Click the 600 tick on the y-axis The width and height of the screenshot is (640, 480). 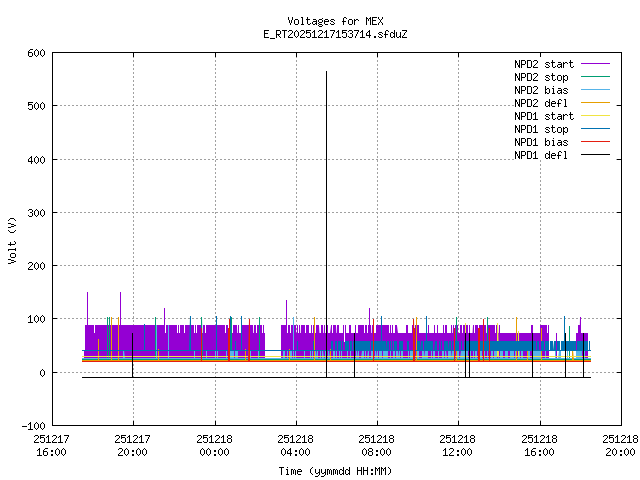(32, 53)
